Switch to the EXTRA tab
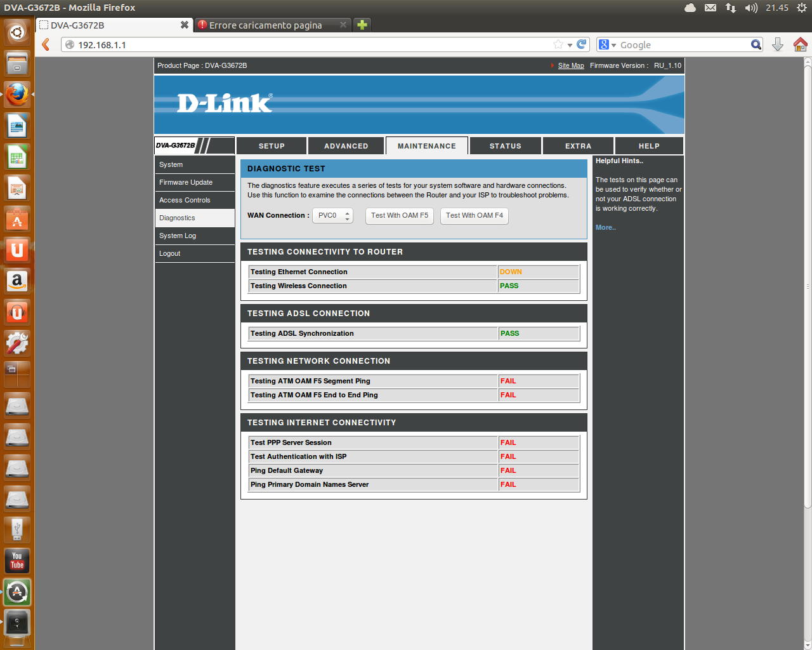This screenshot has height=650, width=812. click(x=579, y=146)
